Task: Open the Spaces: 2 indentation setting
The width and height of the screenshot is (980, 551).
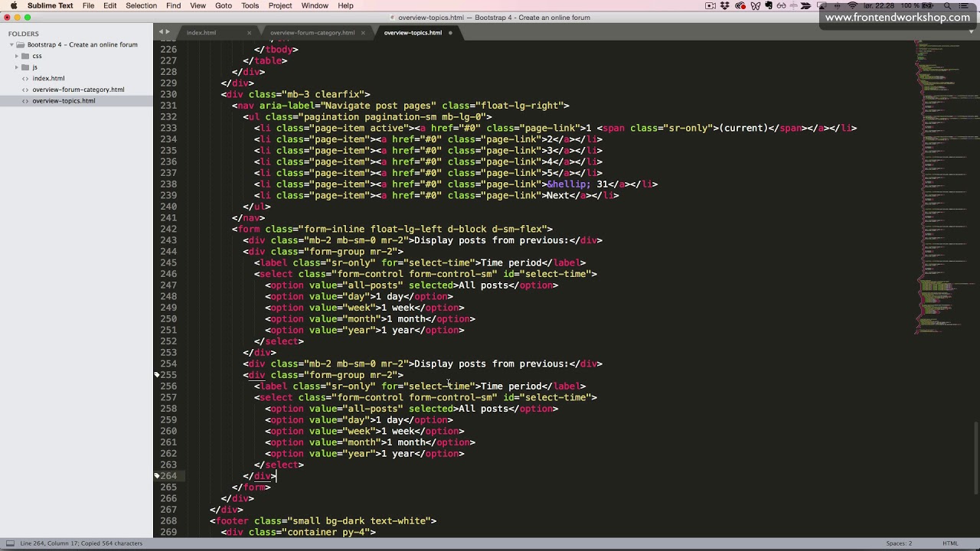Action: tap(899, 543)
